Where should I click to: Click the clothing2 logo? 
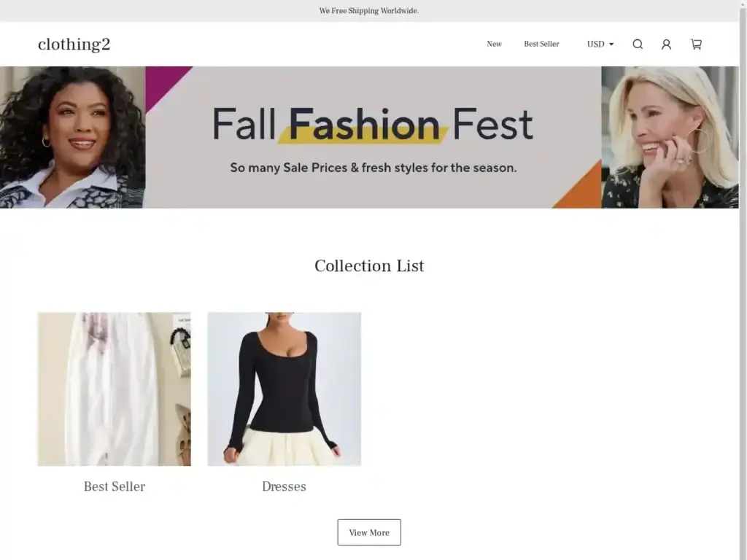click(74, 44)
